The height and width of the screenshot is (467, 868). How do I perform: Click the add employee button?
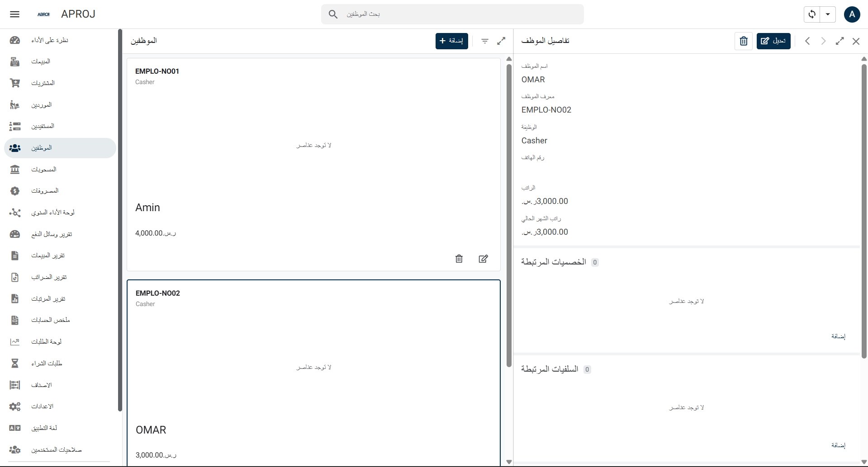(451, 41)
